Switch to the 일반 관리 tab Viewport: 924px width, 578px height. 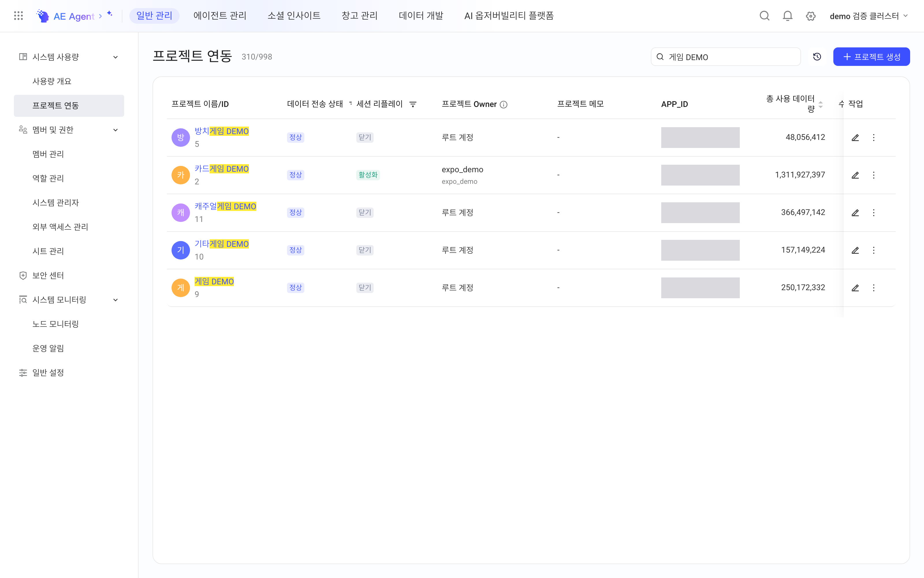154,16
